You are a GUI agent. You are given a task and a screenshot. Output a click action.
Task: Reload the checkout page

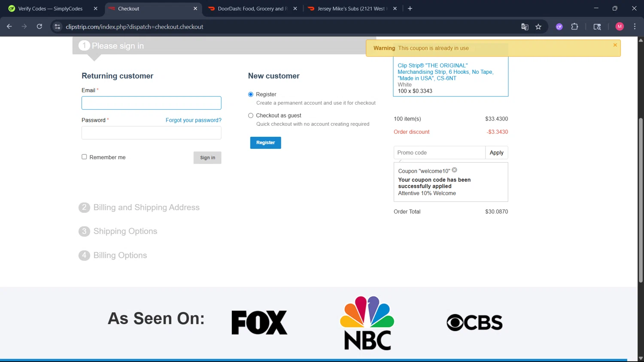pyautogui.click(x=39, y=27)
